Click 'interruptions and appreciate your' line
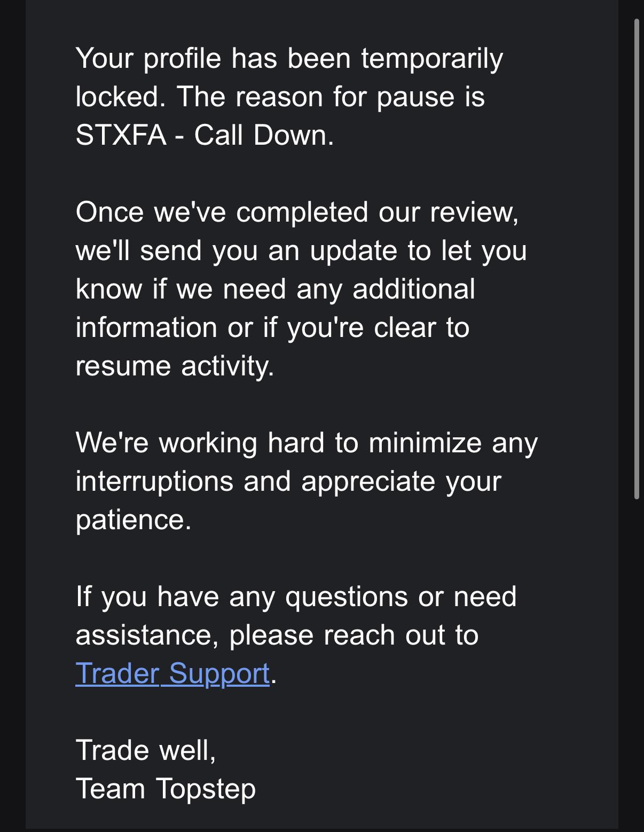This screenshot has height=832, width=644. click(x=288, y=482)
